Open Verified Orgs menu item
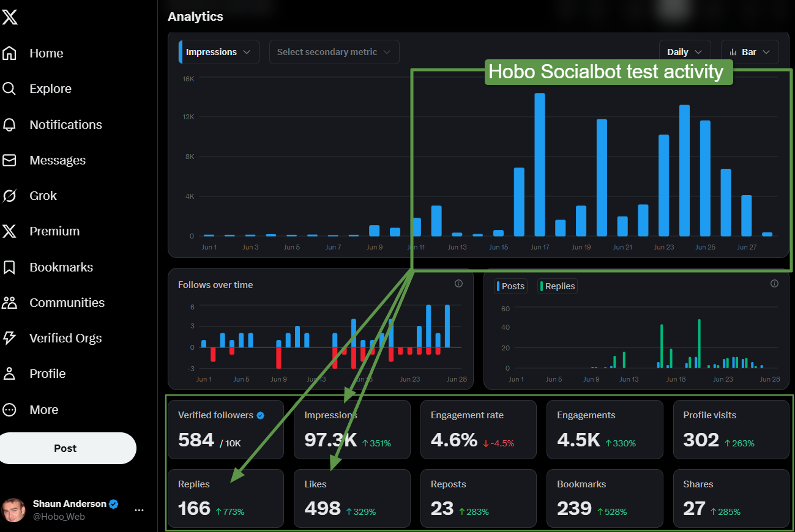 click(65, 338)
